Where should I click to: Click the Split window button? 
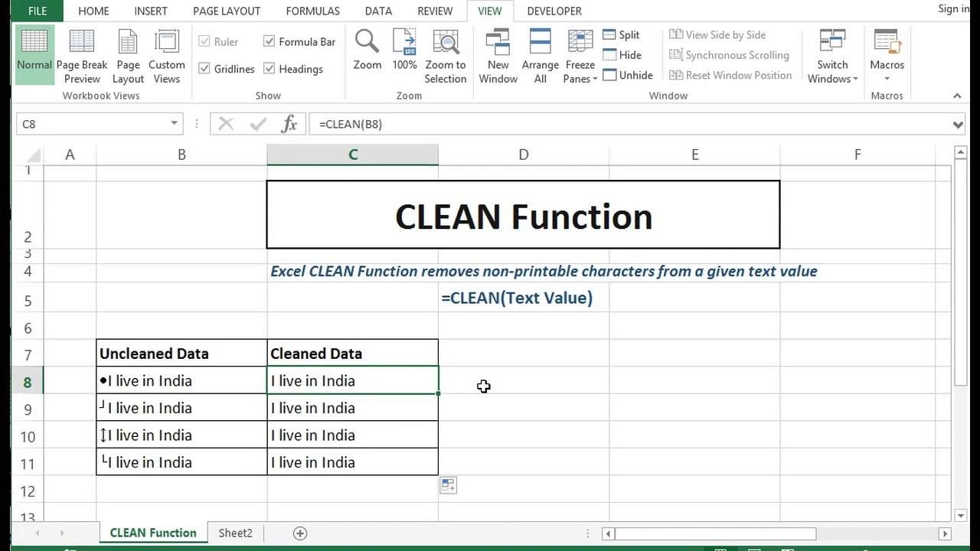(x=621, y=34)
